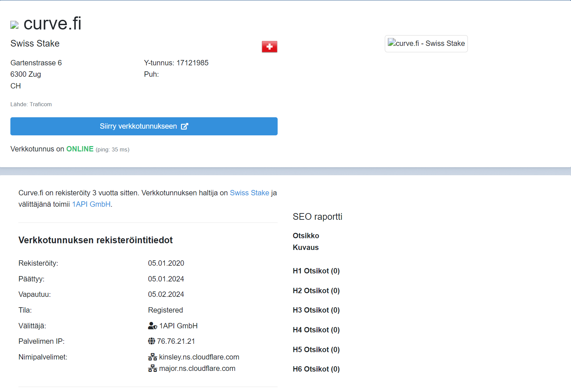This screenshot has height=392, width=571.
Task: Click H4 Otsikot (0)
Action: [316, 330]
